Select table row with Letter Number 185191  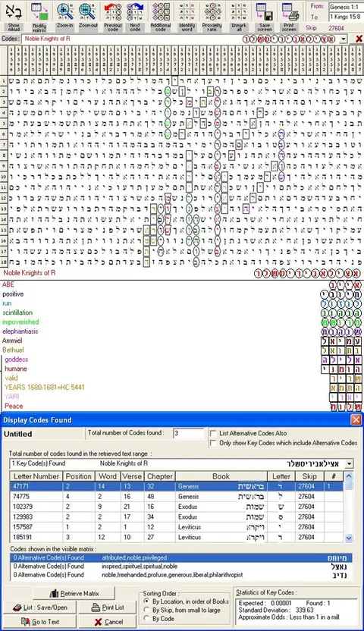pos(177,537)
